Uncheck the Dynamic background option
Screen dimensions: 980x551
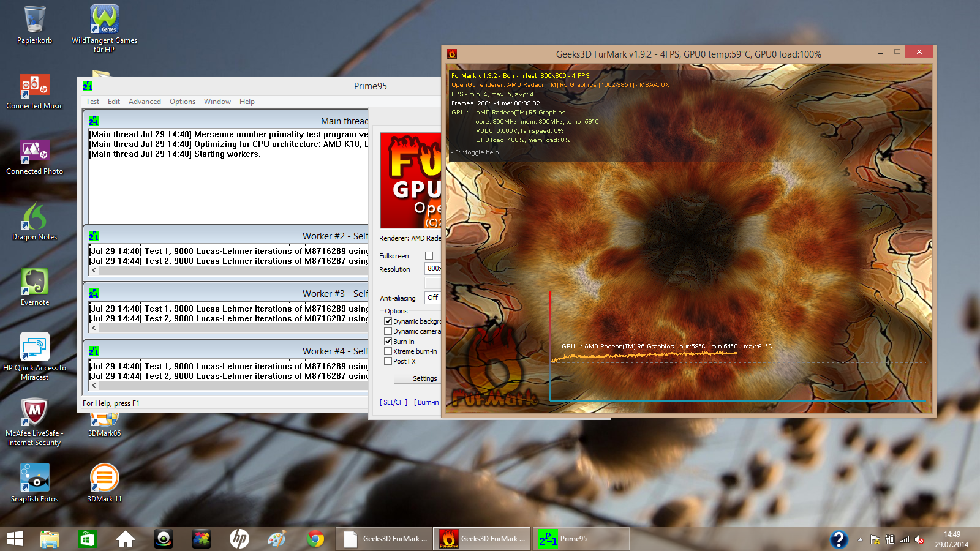(388, 321)
